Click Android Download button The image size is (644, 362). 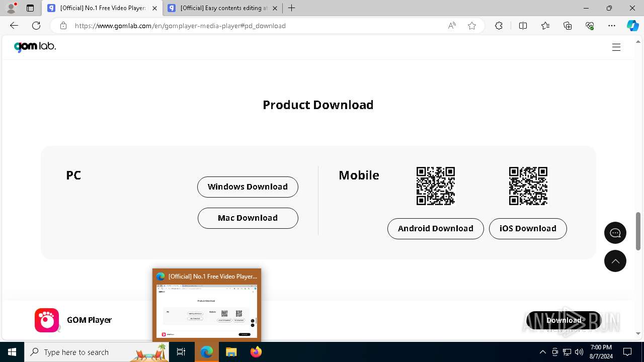[x=436, y=229]
